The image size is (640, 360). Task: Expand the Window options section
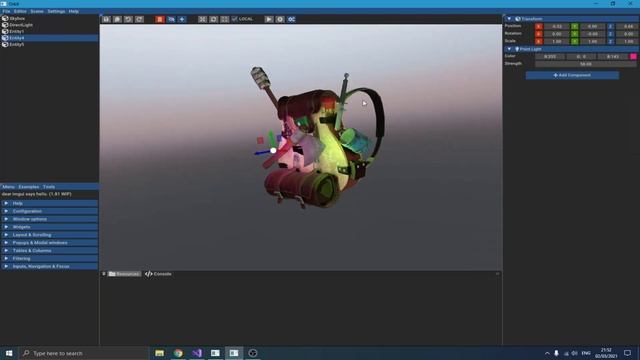(49, 219)
